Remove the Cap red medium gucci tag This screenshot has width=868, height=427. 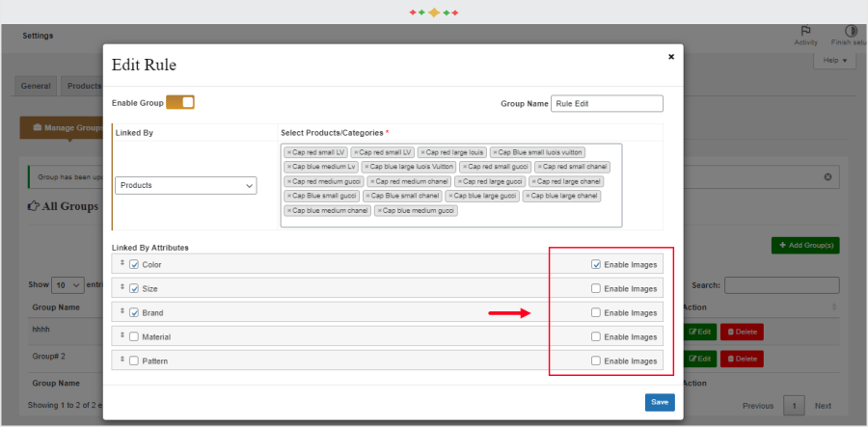pyautogui.click(x=289, y=181)
